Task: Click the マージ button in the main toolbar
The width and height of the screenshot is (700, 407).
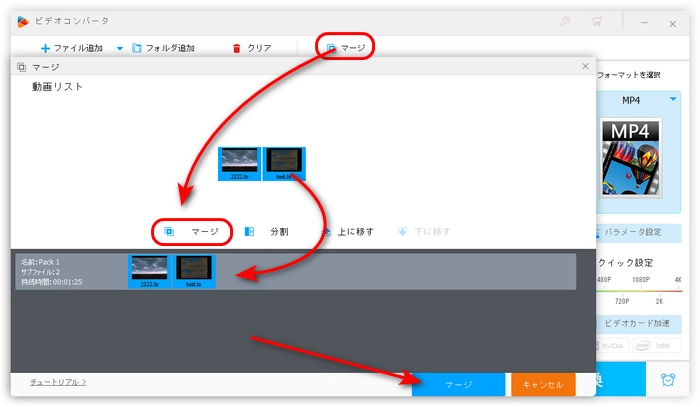Action: [346, 47]
